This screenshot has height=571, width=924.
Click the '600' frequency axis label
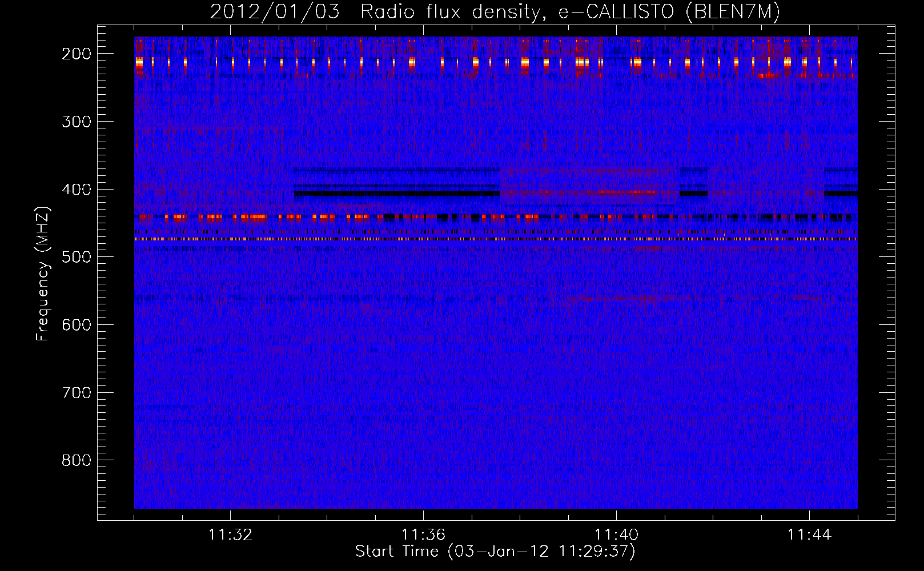77,325
